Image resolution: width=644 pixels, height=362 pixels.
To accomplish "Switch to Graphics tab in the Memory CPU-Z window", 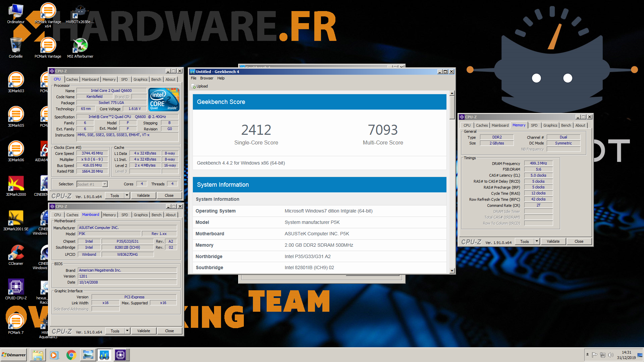I will pos(550,125).
